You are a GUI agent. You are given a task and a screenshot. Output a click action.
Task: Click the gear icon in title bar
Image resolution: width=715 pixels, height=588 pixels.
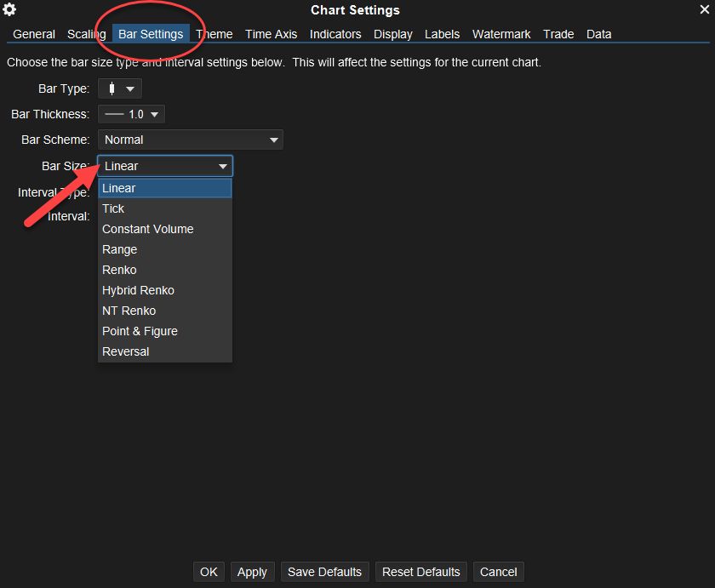click(10, 10)
